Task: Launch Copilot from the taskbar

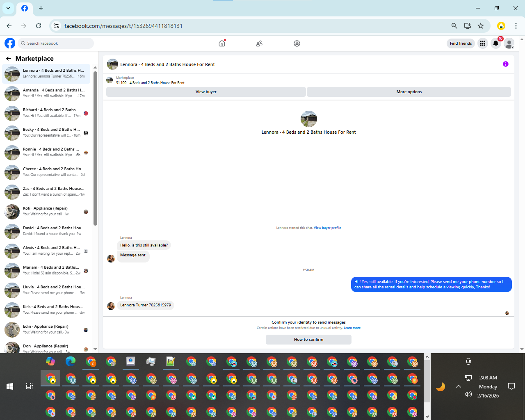Action: [50, 361]
